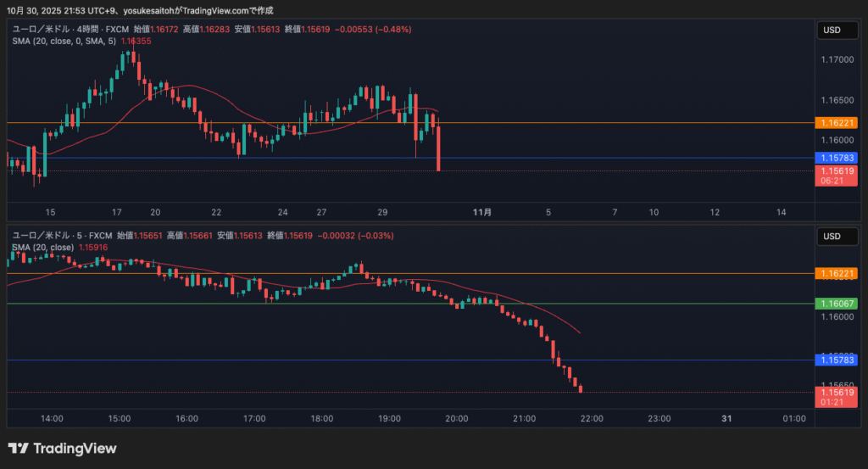Click the 31 date label on lower time axis
Image resolution: width=868 pixels, height=469 pixels.
726,419
